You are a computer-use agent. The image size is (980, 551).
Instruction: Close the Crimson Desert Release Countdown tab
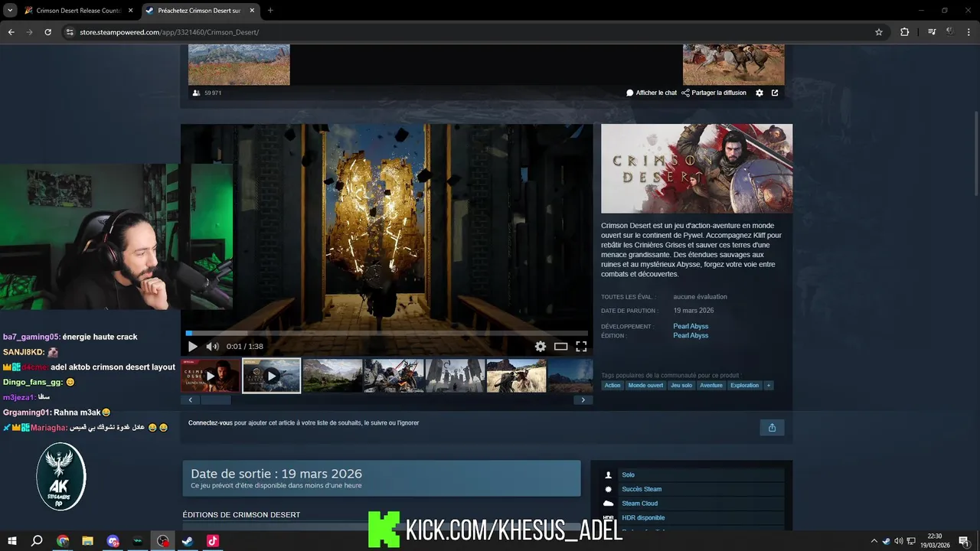pyautogui.click(x=129, y=11)
